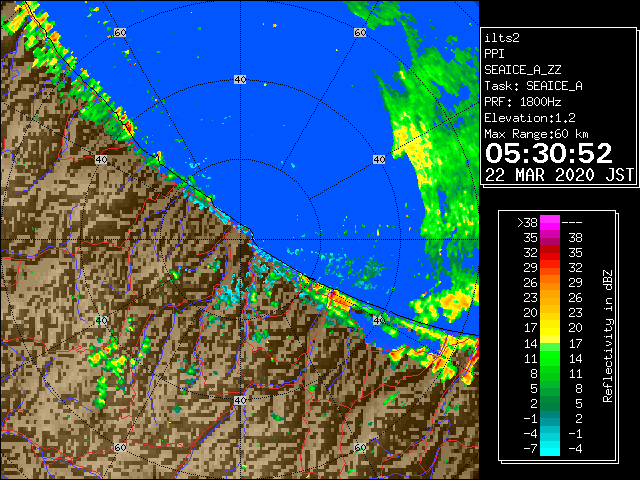Click the "40" range label due south of radar

tap(240, 400)
